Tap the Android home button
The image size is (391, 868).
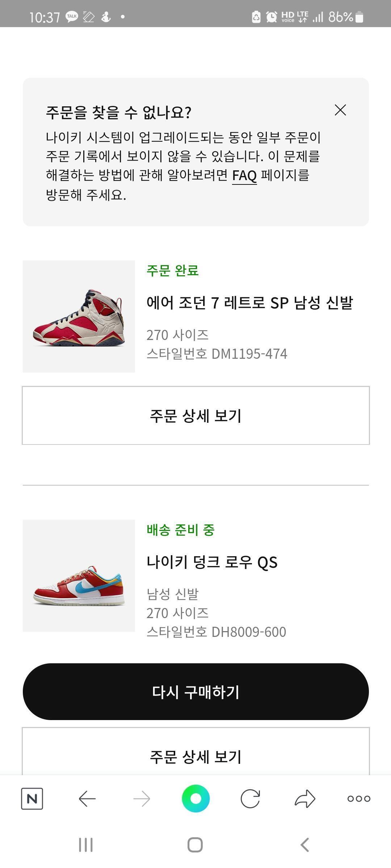click(x=195, y=845)
